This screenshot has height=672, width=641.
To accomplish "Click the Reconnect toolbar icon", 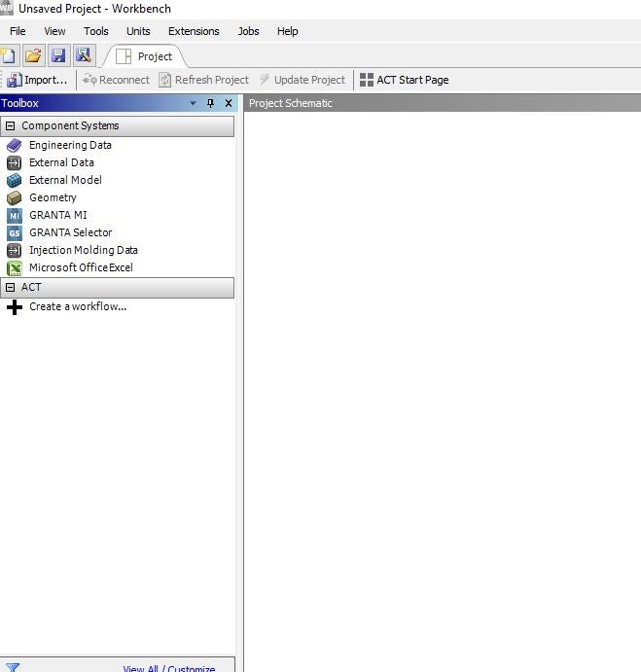I will (89, 80).
